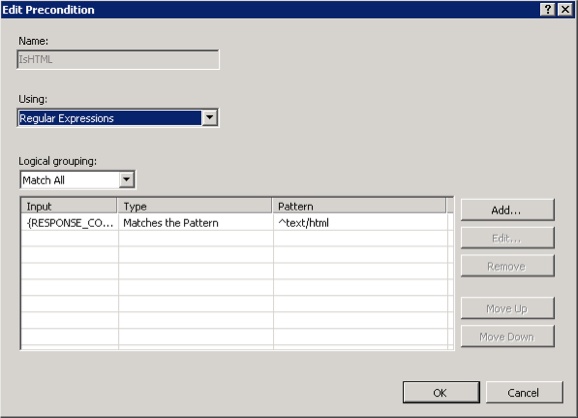Click the Type column header
Image resolution: width=578 pixels, height=418 pixels.
point(194,206)
